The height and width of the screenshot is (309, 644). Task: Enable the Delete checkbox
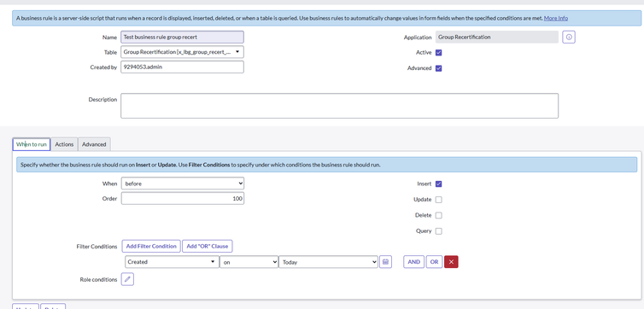438,215
